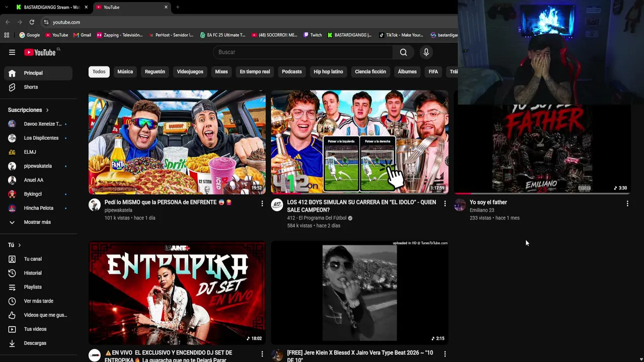Play the Entropika DJ Set thumbnail
644x362 pixels.
click(x=177, y=293)
